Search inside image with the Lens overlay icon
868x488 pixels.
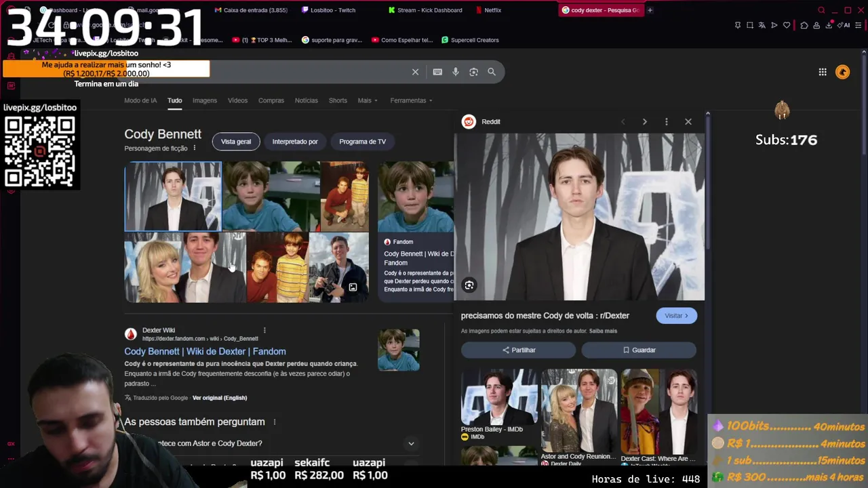coord(469,285)
